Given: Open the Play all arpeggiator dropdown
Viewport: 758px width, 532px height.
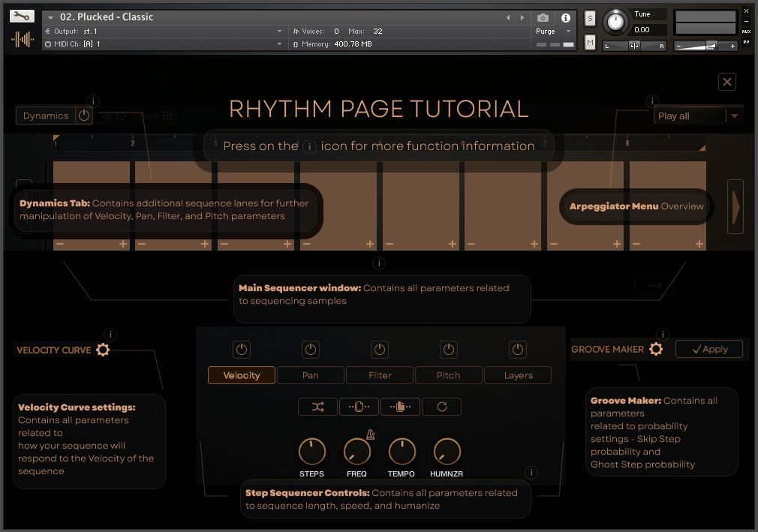Looking at the screenshot, I should point(734,116).
